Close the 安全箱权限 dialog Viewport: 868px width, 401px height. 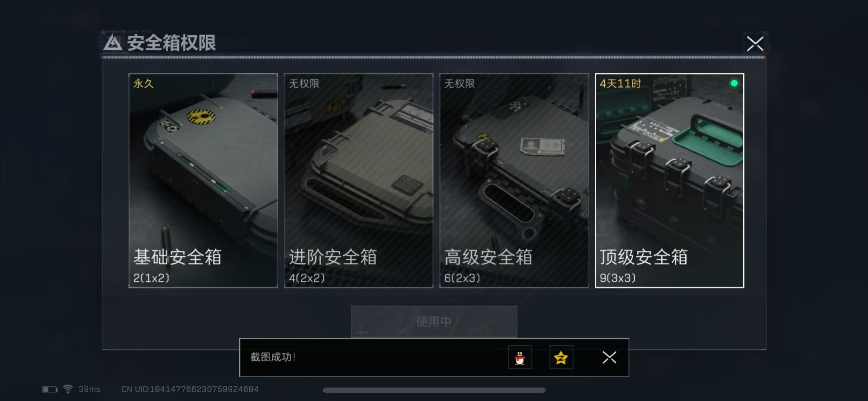tap(755, 44)
